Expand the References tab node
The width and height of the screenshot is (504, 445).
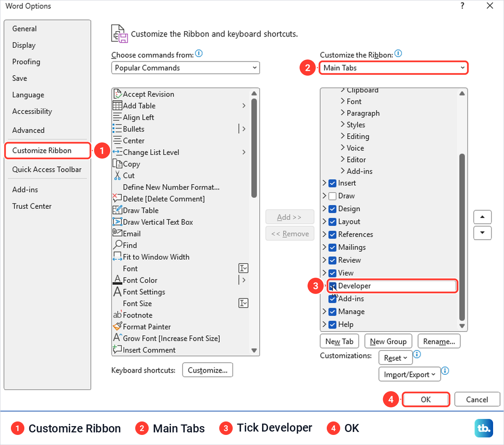pos(324,234)
